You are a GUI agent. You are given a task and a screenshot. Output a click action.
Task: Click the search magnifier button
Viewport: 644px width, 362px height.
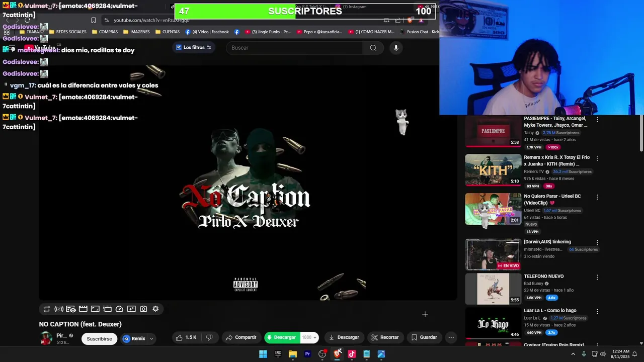click(373, 48)
